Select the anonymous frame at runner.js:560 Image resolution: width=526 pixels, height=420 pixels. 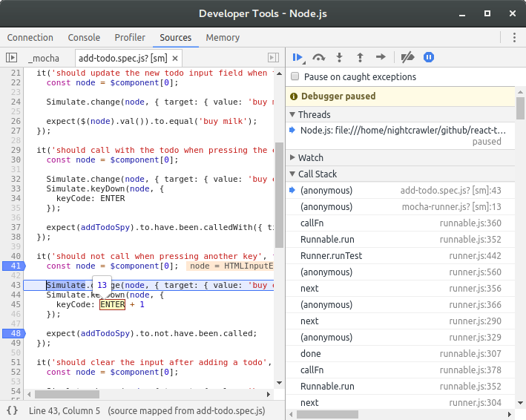click(400, 272)
